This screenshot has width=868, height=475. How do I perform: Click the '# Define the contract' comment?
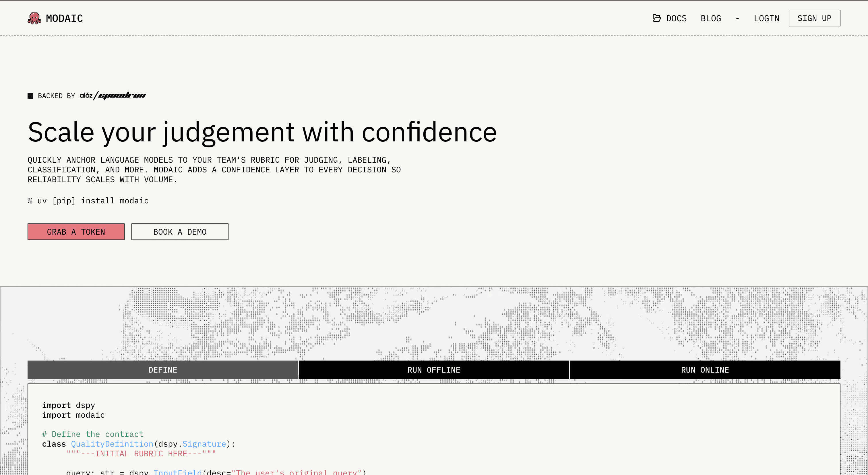pos(93,434)
